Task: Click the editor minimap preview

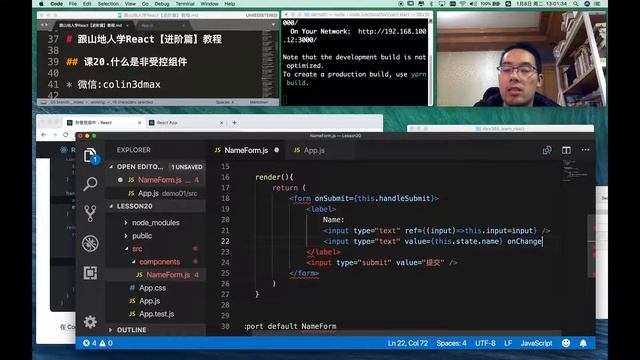Action: (x=576, y=171)
